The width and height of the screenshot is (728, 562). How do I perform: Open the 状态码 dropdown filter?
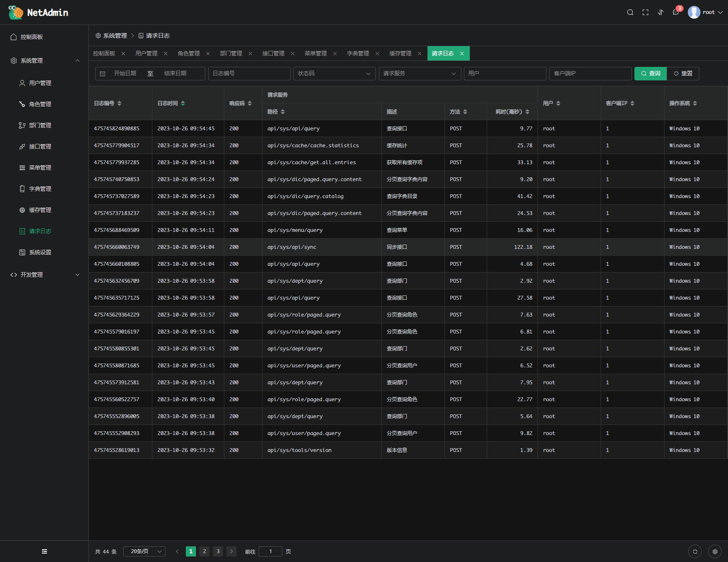click(334, 73)
